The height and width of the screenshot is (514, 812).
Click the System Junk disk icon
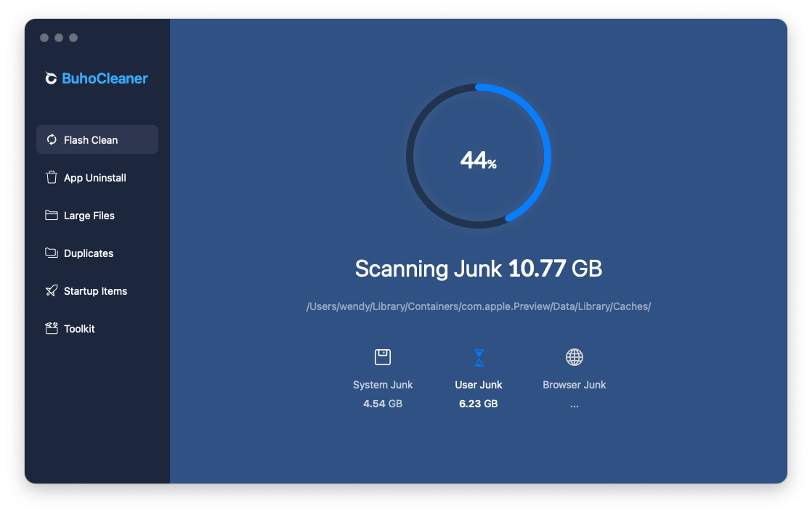(383, 357)
